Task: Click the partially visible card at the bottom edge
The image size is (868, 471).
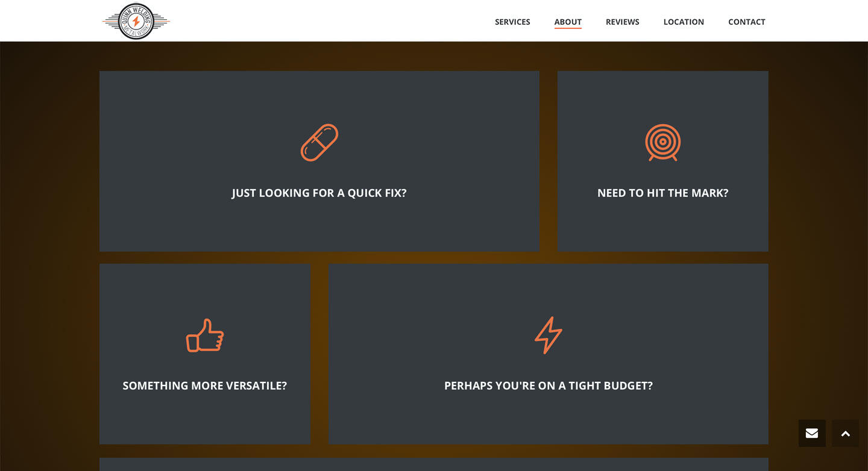Action: point(434,464)
